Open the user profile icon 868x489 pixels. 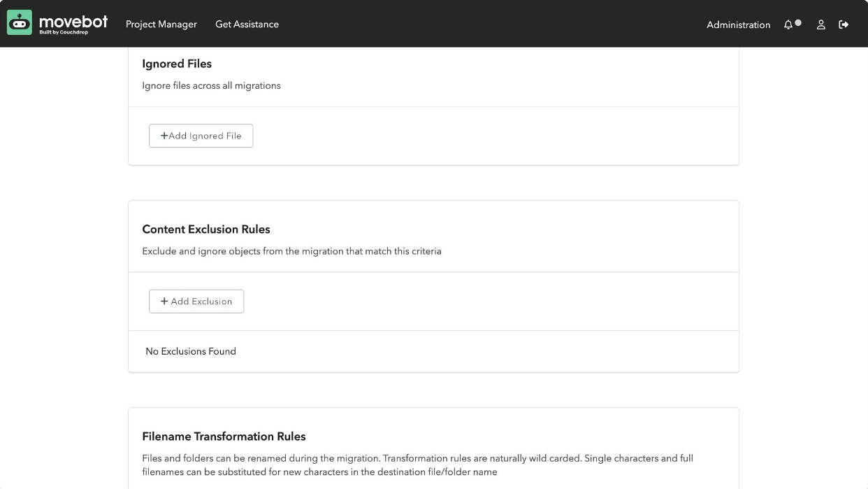pos(821,24)
